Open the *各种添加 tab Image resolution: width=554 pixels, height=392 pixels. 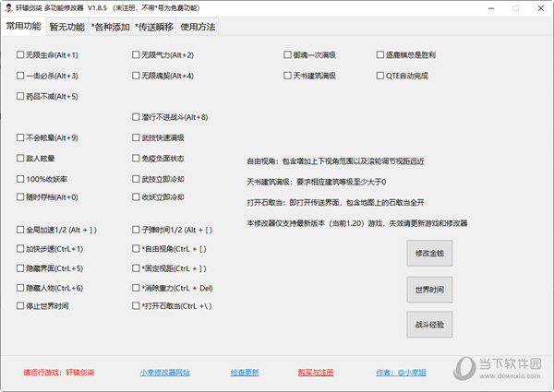[x=111, y=27]
